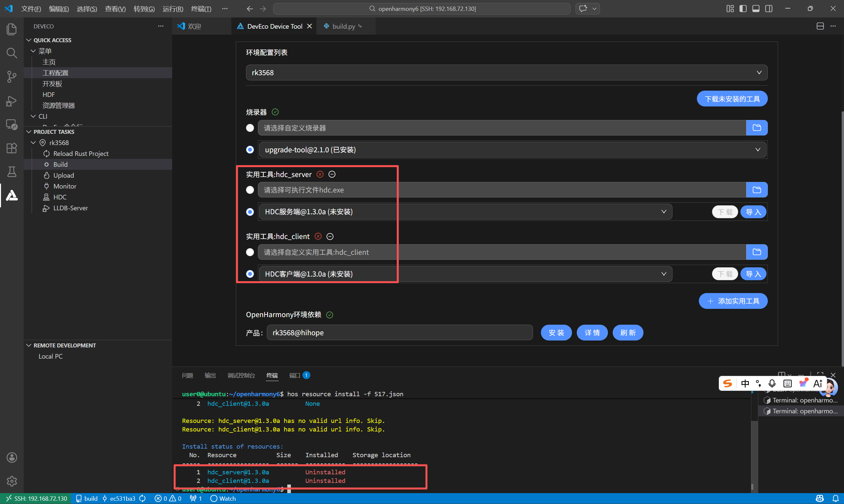Collapse the PROJECT TASKS section
Screen dimensions: 844x504
point(54,132)
